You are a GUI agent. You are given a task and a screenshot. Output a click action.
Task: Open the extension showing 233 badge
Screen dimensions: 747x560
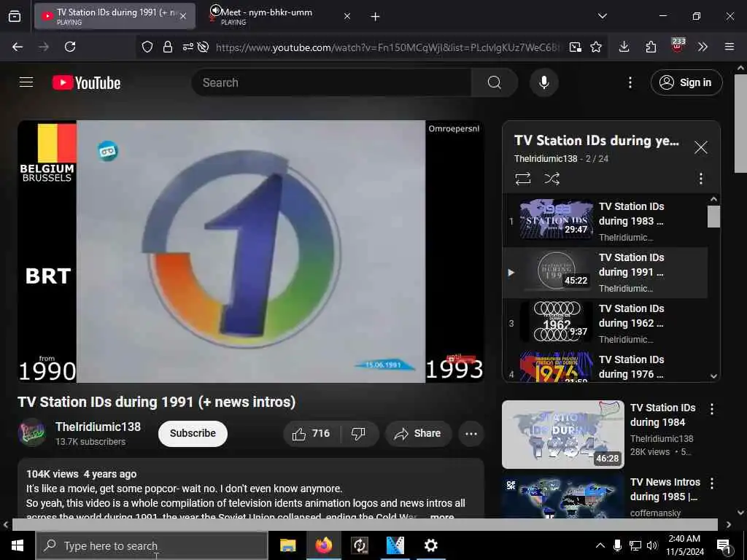(678, 45)
